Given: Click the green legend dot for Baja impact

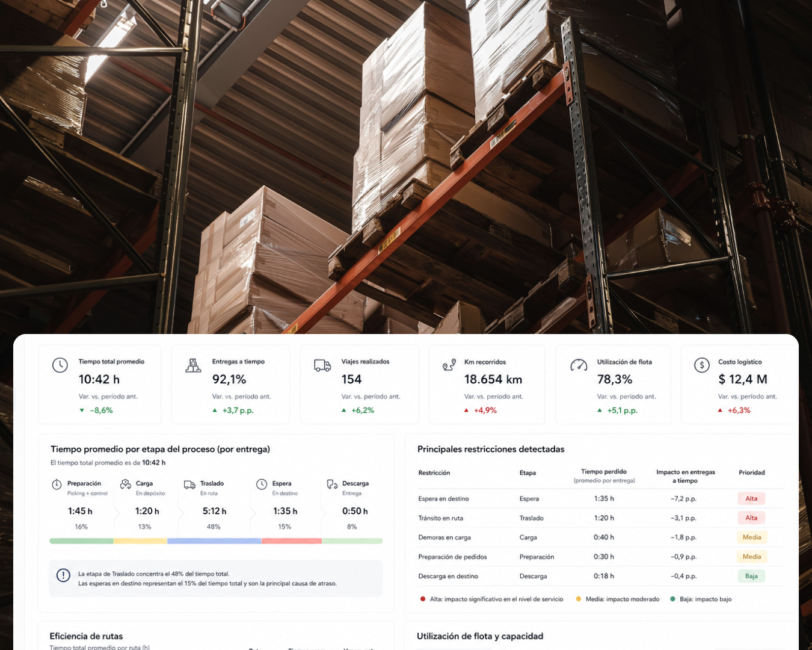Looking at the screenshot, I should (672, 599).
